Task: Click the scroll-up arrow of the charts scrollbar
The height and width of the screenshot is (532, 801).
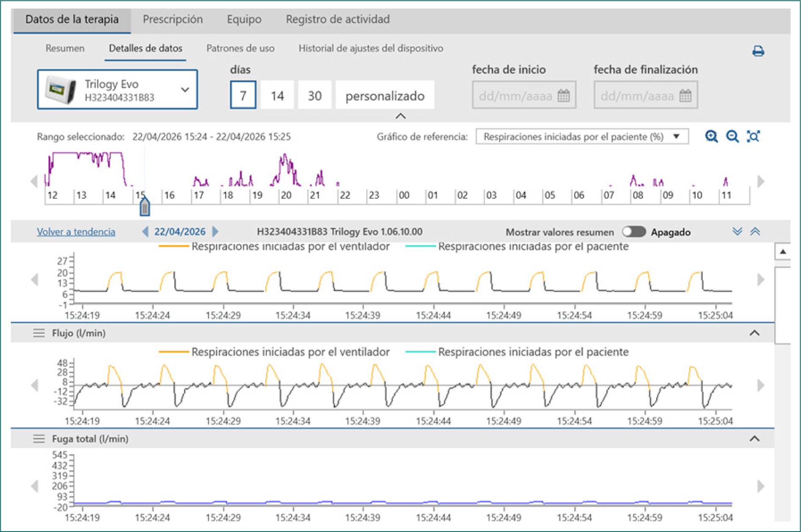Action: (x=783, y=252)
